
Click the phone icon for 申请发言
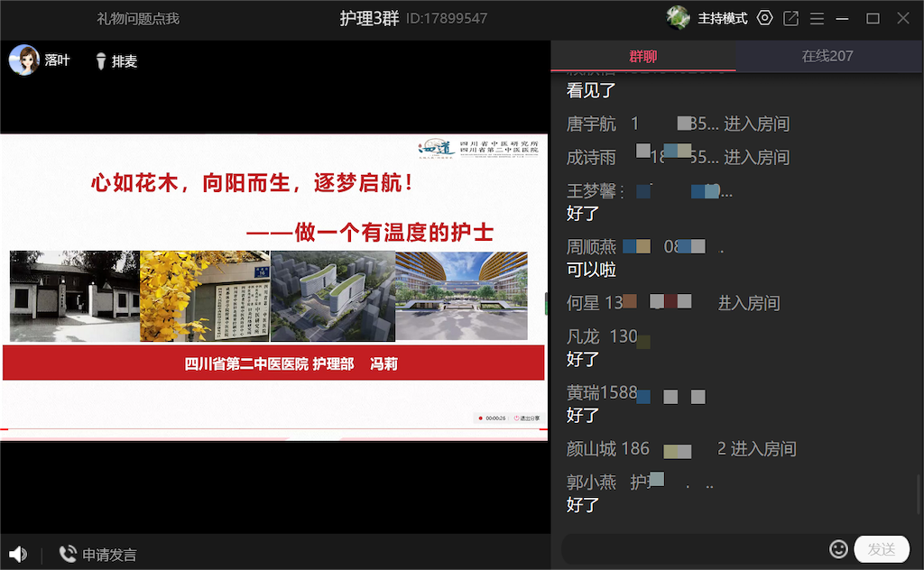point(68,554)
